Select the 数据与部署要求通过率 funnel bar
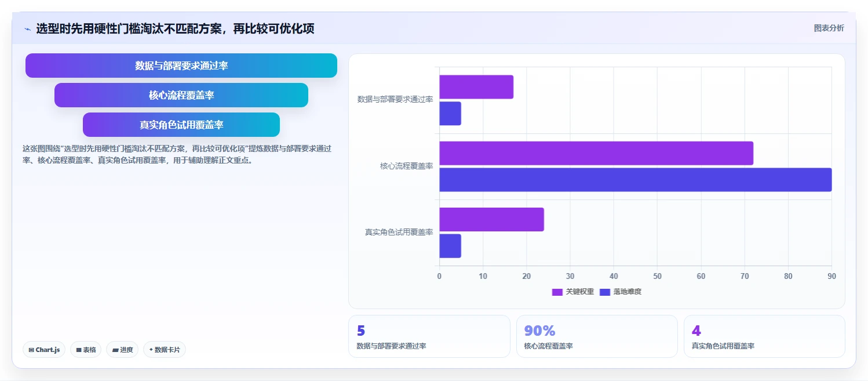The image size is (868, 381). coord(181,66)
